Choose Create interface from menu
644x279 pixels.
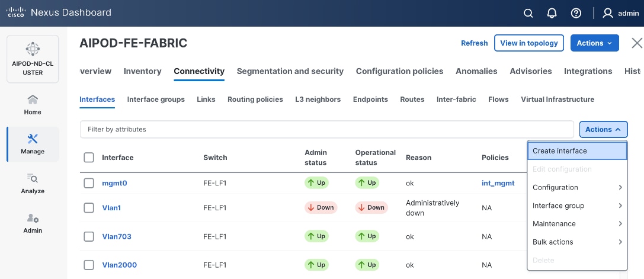point(577,151)
